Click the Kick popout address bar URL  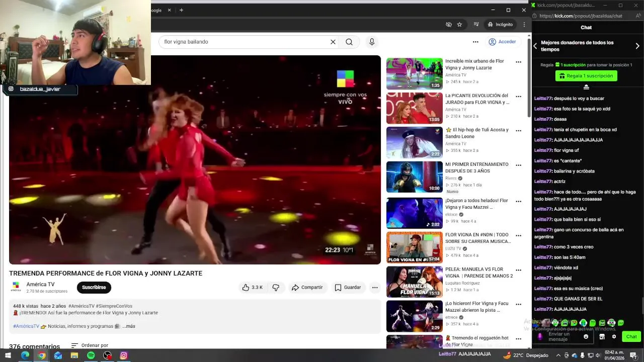581,16
